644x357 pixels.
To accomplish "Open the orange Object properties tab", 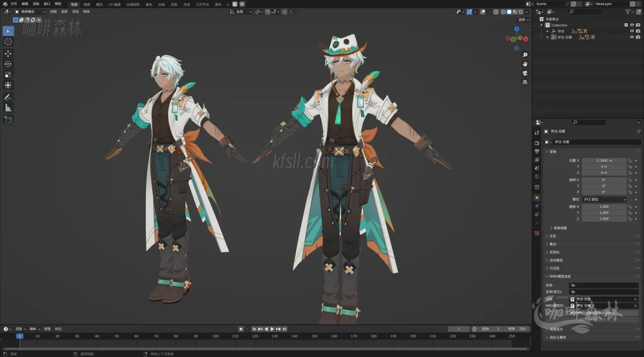I will [x=537, y=198].
